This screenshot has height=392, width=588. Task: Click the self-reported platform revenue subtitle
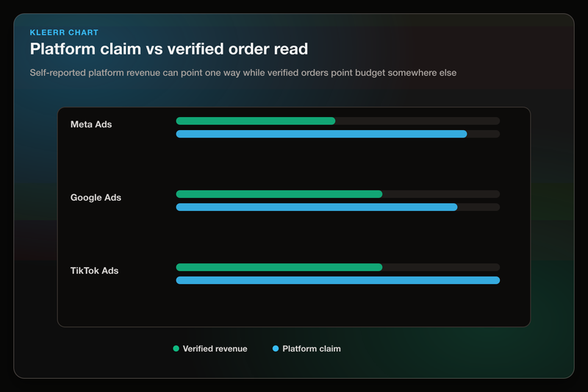[x=243, y=73]
